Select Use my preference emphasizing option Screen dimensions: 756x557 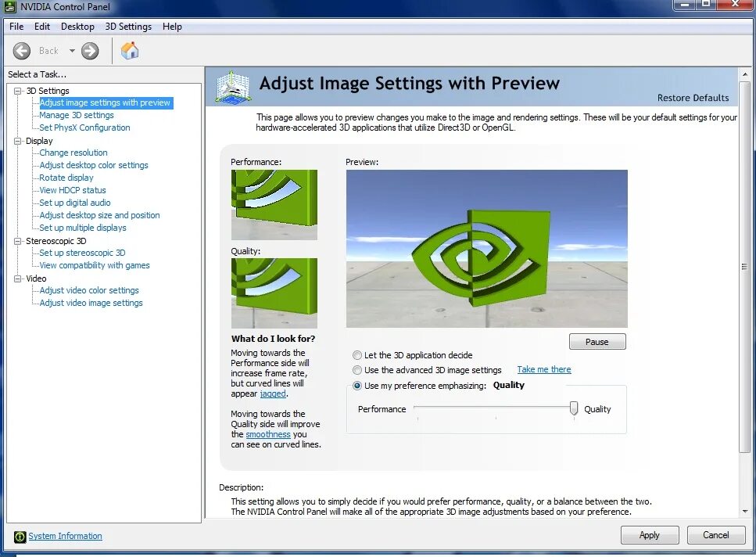click(x=357, y=386)
